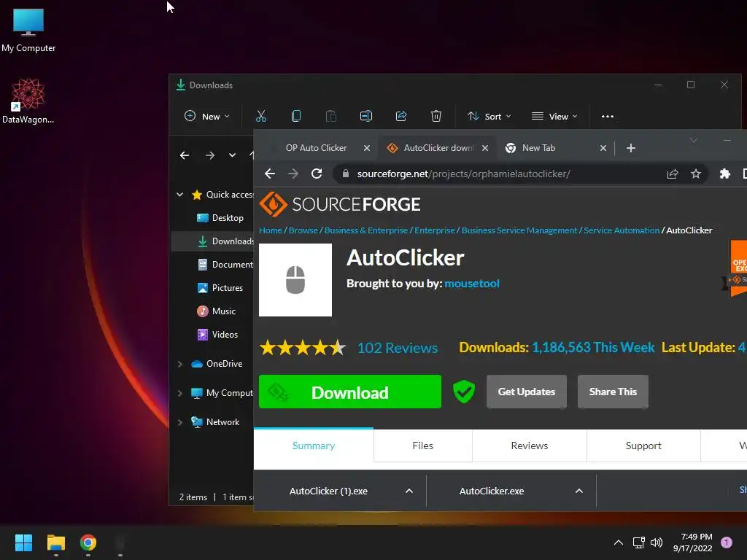This screenshot has height=560, width=747.
Task: Select the Files tab on SourceForge
Action: tap(423, 446)
